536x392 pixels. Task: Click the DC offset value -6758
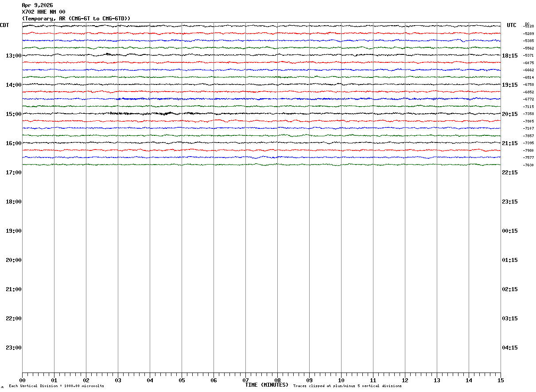(x=528, y=85)
